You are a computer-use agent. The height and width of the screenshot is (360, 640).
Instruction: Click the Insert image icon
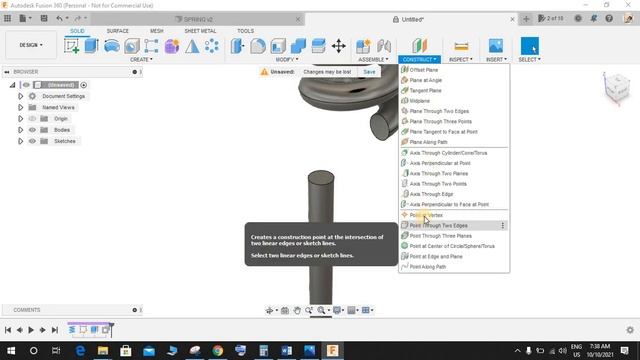click(x=496, y=46)
